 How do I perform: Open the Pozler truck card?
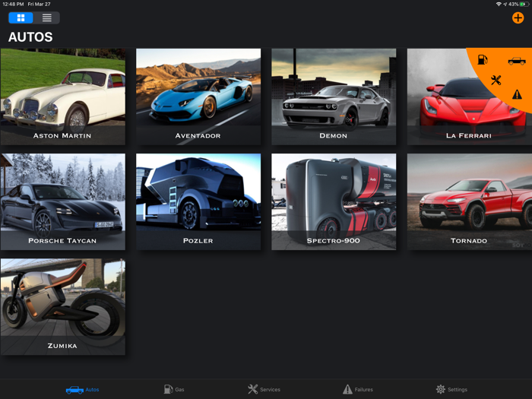pyautogui.click(x=198, y=202)
